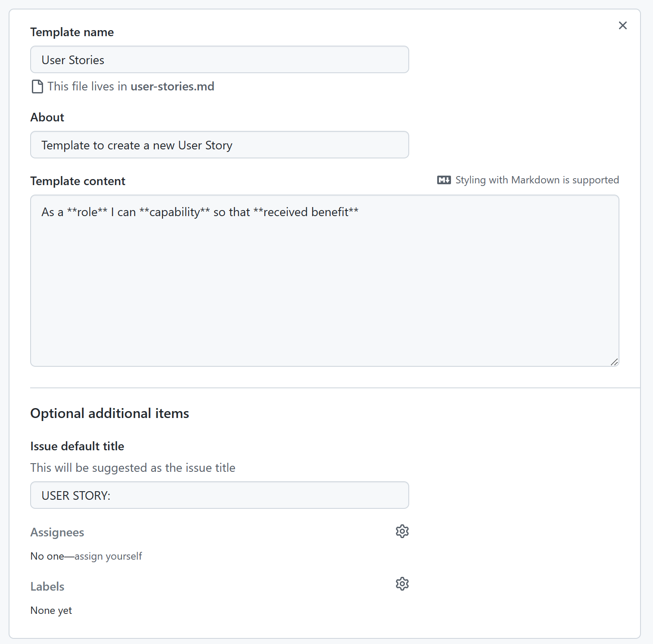Click the file icon beside 'This file lives in'
The image size is (653, 644).
click(37, 87)
